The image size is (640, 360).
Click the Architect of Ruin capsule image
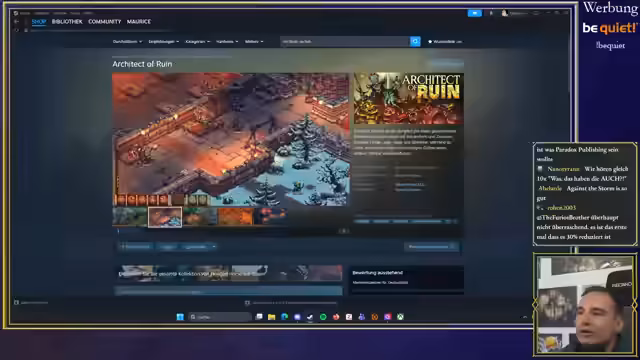(x=409, y=98)
